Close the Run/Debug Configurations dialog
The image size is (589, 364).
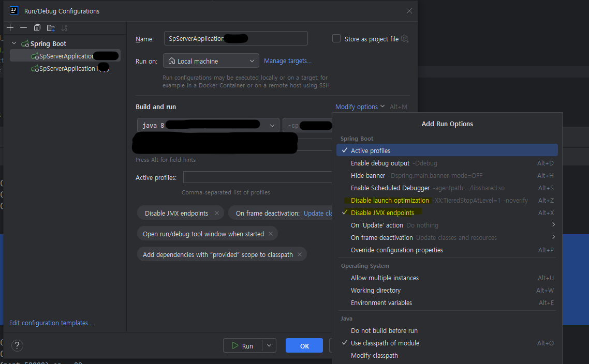tap(409, 11)
